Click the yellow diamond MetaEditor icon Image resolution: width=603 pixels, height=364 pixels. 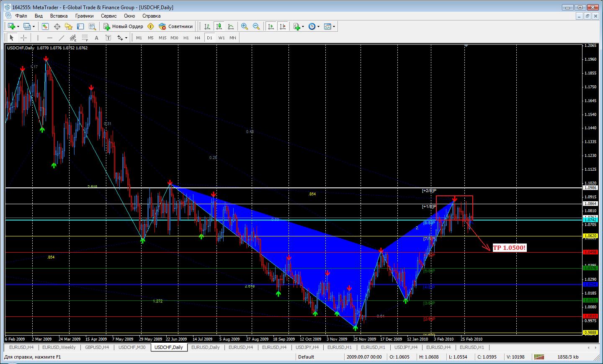tap(151, 26)
